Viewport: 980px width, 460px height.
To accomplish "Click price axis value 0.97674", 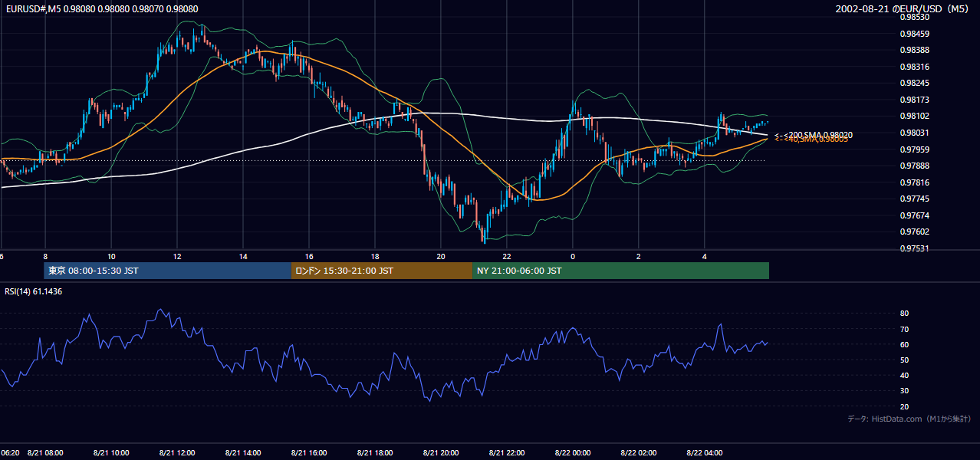I will click(914, 215).
